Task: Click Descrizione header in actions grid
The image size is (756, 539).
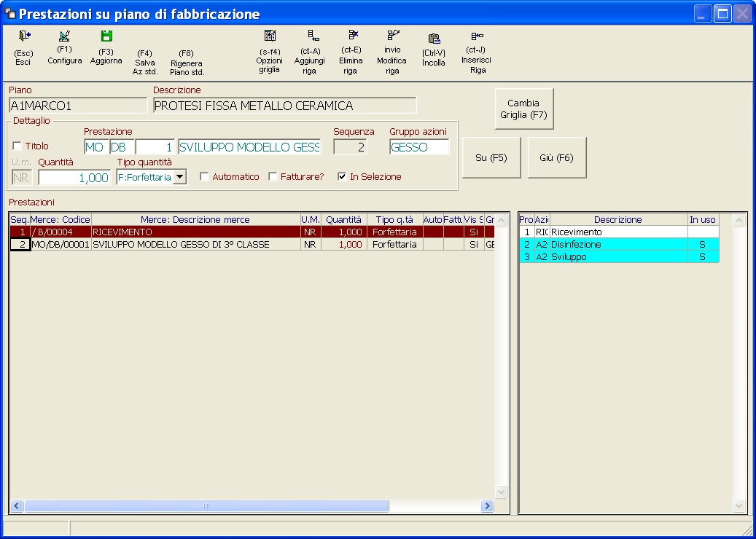Action: click(619, 220)
